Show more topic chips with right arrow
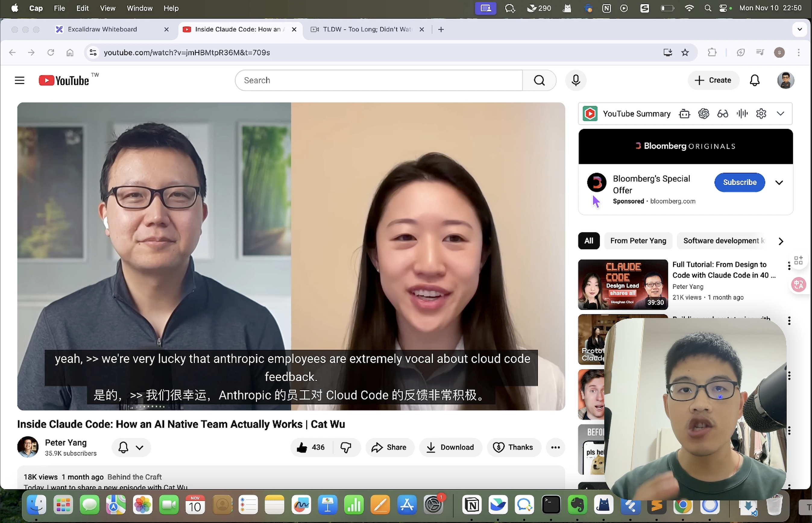Image resolution: width=812 pixels, height=523 pixels. click(781, 241)
